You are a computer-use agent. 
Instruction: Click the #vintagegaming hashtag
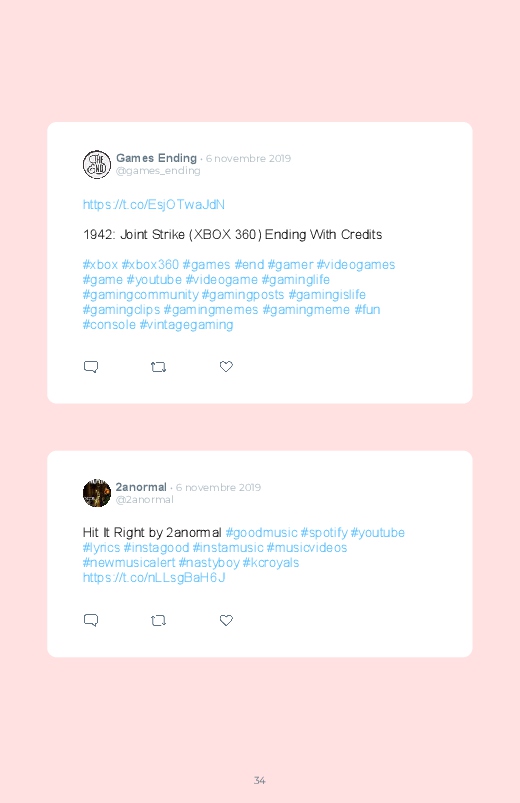point(186,325)
